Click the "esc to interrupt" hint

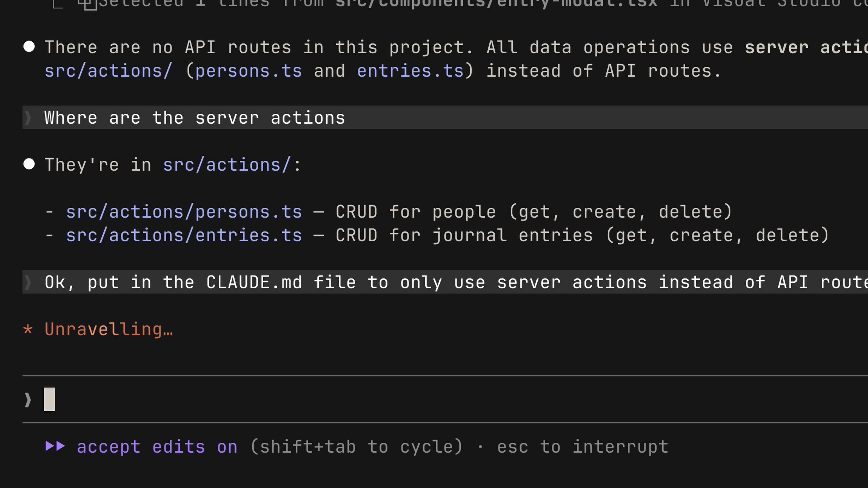coord(583,447)
